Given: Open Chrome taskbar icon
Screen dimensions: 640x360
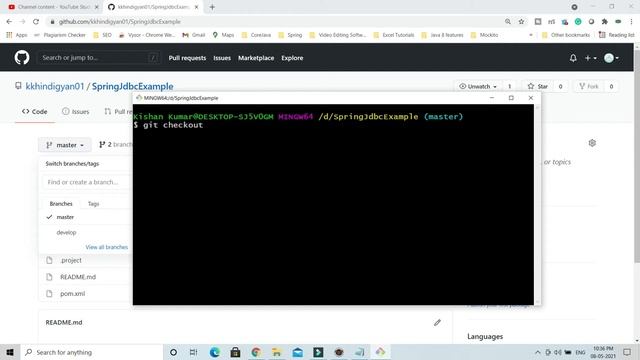Looking at the screenshot, I should click(x=256, y=352).
